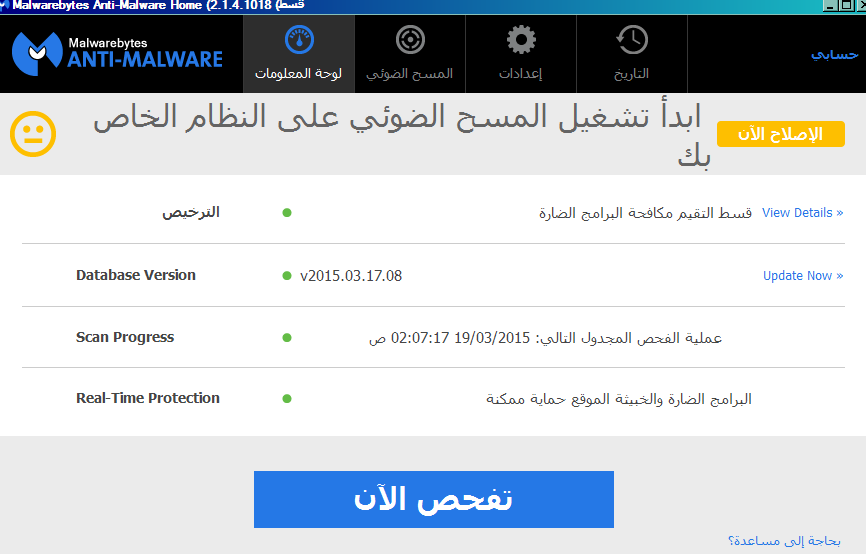The height and width of the screenshot is (554, 866).
Task: Click green status dot beside Scan Progress
Action: click(287, 338)
